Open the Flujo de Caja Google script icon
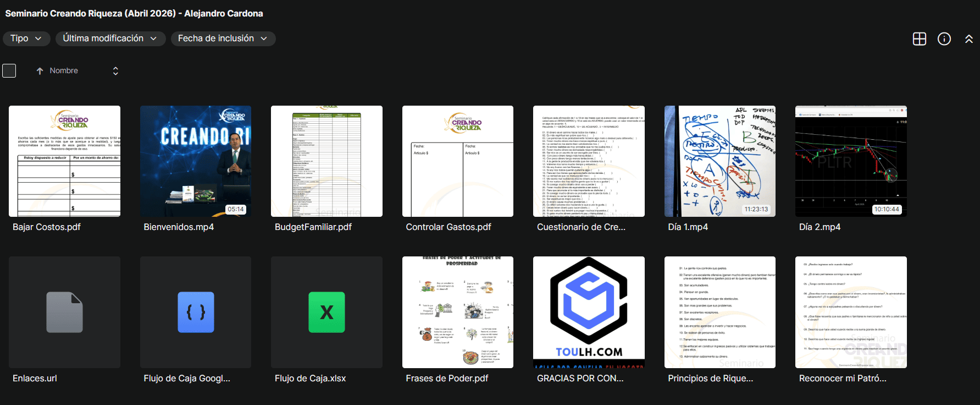 [196, 312]
